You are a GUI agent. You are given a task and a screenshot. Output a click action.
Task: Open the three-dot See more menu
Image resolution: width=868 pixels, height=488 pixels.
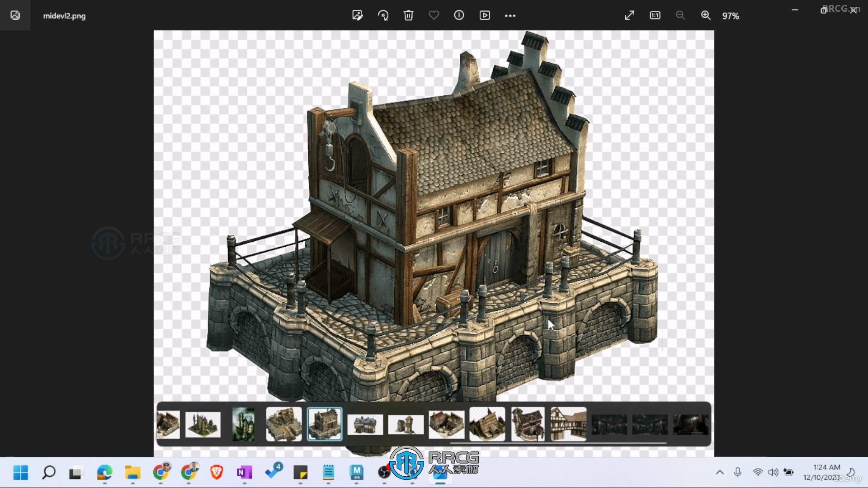(510, 15)
